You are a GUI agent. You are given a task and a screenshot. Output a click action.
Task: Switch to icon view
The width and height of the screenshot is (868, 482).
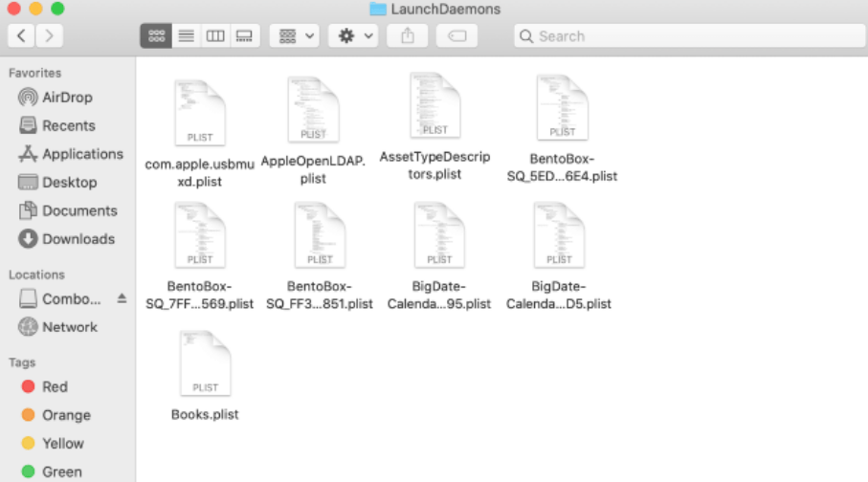click(x=156, y=36)
